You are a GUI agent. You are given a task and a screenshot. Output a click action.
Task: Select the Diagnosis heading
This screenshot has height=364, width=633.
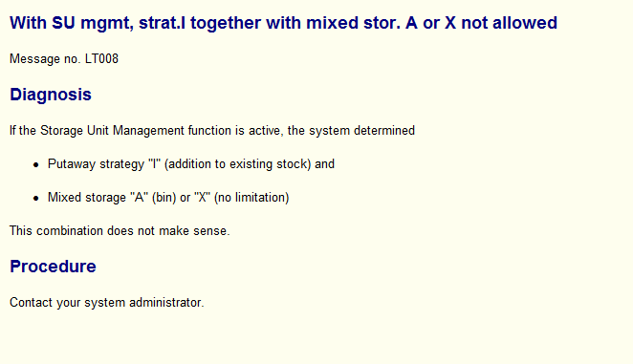pos(51,96)
